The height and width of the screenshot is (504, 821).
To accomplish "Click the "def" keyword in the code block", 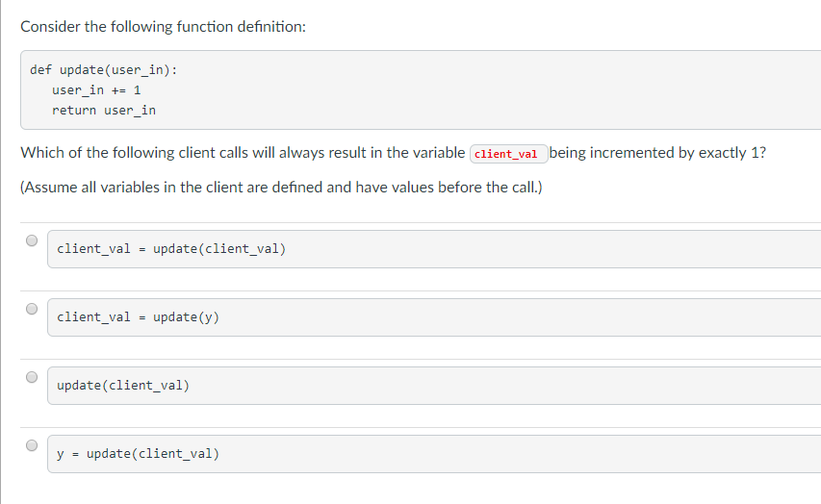I will (40, 70).
